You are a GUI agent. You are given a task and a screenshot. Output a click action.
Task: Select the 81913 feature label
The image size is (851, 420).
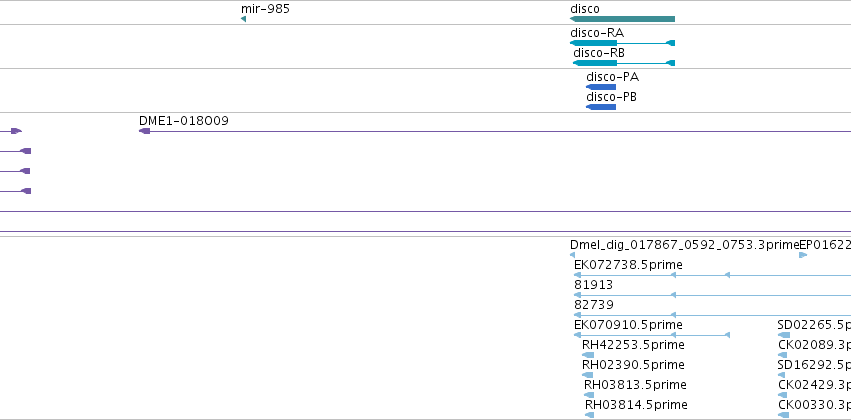593,285
